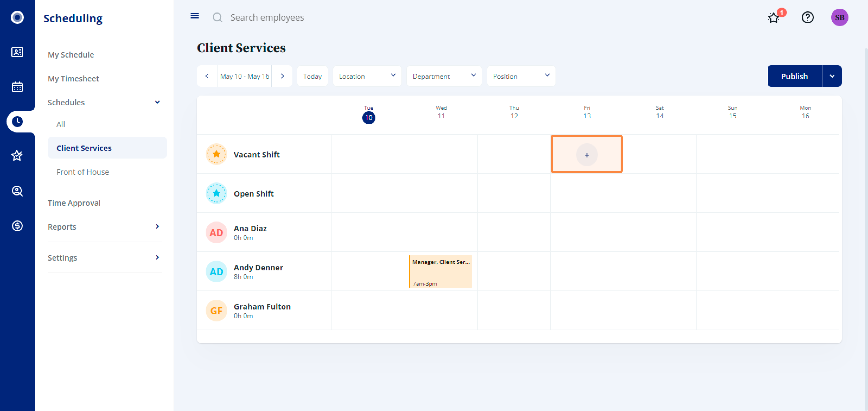This screenshot has width=868, height=411.
Task: Open the Publish options dropdown arrow
Action: (832, 76)
